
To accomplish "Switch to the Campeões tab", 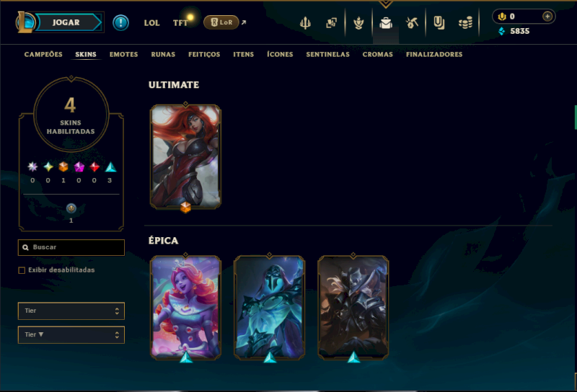I will [x=43, y=55].
